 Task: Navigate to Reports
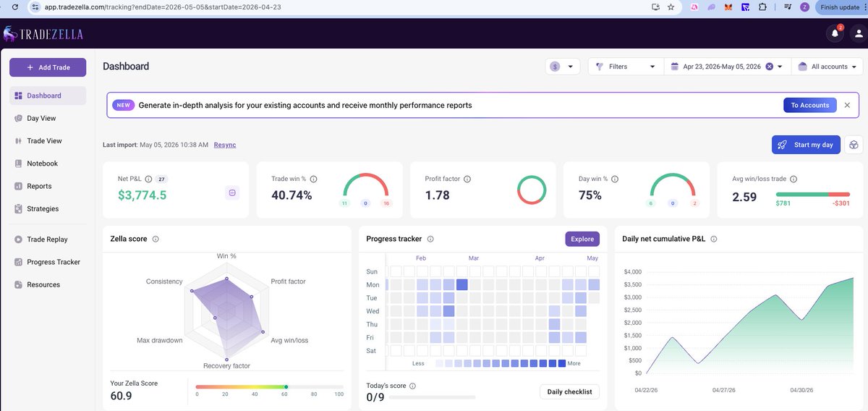(x=39, y=186)
